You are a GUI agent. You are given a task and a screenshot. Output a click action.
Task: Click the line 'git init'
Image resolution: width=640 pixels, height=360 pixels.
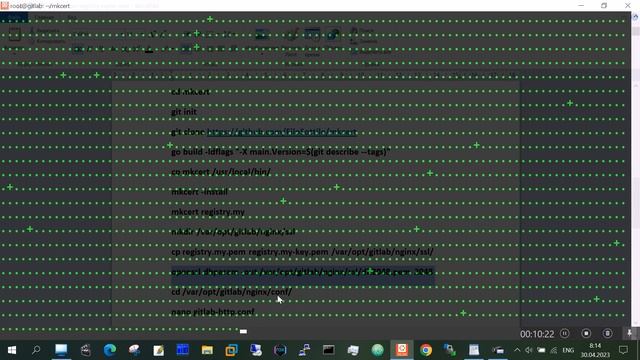coord(184,111)
